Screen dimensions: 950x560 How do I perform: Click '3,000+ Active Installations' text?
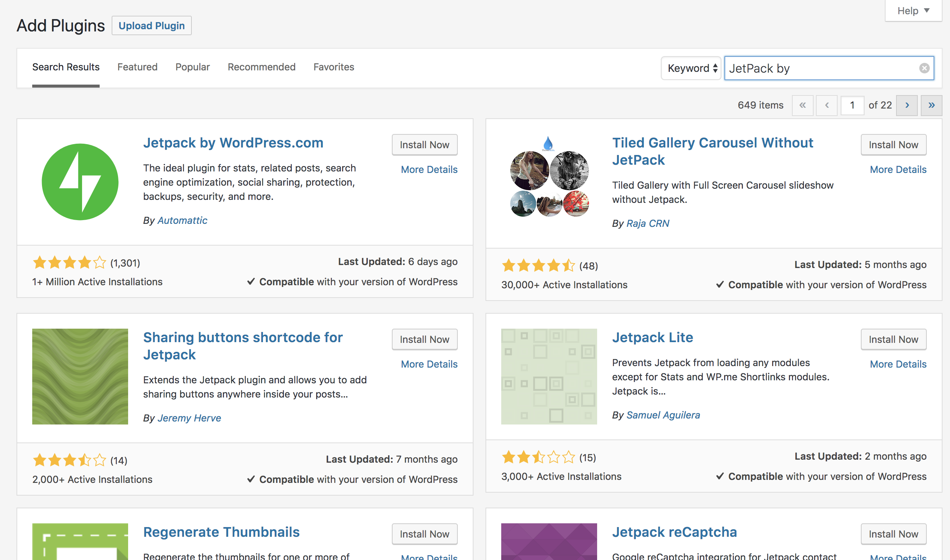561,477
